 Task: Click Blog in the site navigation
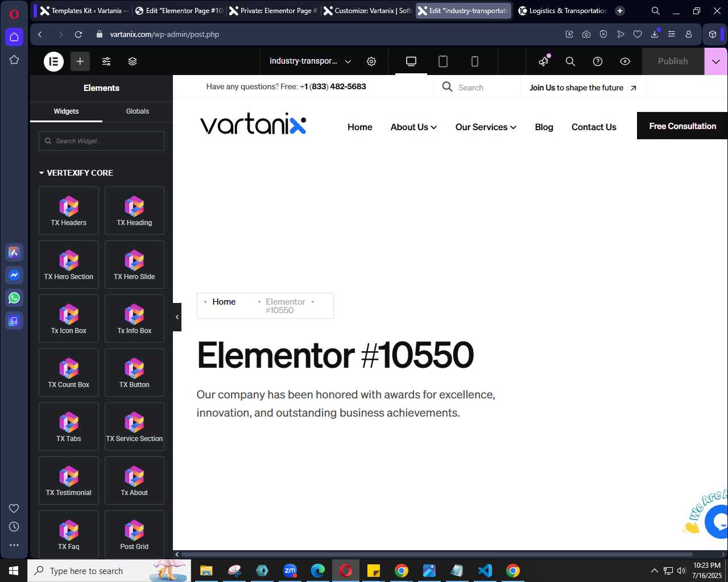tap(544, 127)
